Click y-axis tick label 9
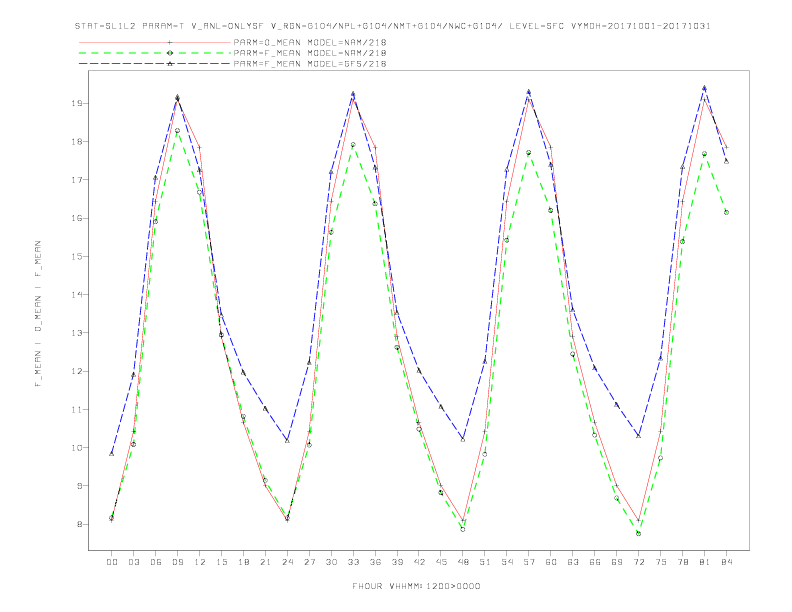 tap(79, 486)
